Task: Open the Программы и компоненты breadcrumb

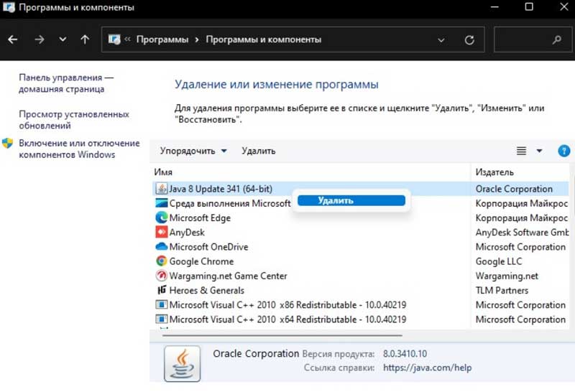Action: pos(263,39)
